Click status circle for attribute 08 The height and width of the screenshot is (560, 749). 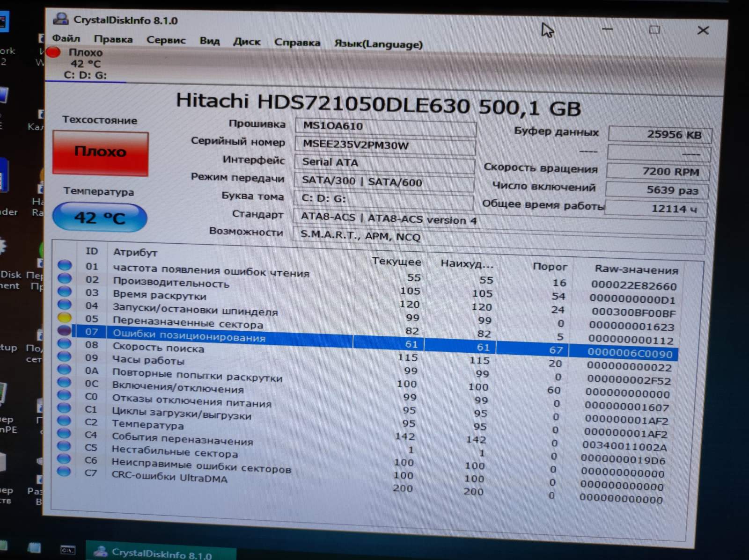click(x=65, y=343)
